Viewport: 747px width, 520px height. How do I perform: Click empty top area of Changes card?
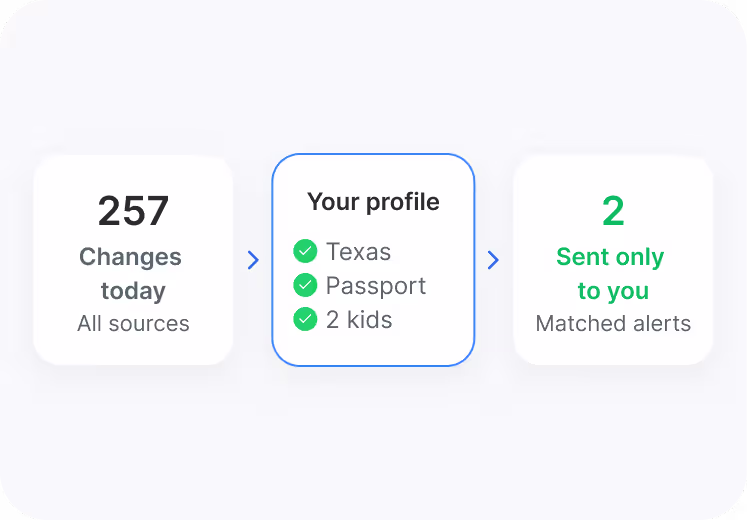133,173
